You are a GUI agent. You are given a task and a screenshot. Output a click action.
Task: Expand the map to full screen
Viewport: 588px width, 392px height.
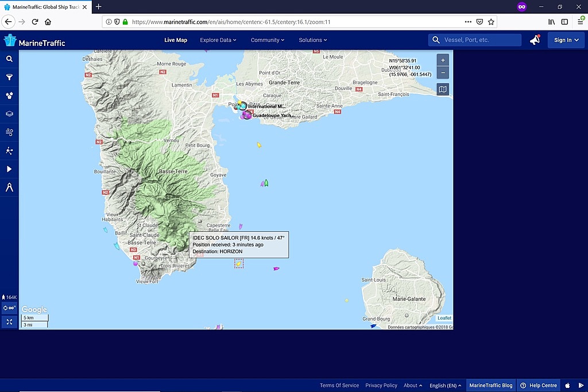click(x=9, y=322)
